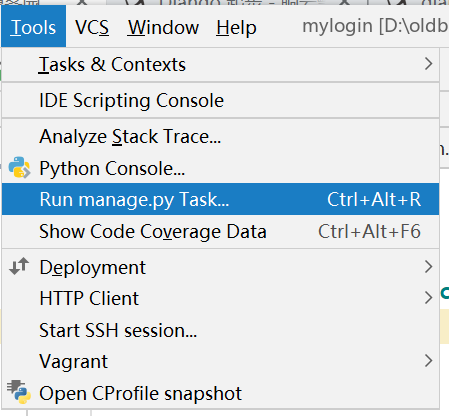Expand the Tasks & Contexts submenu arrow

(429, 64)
